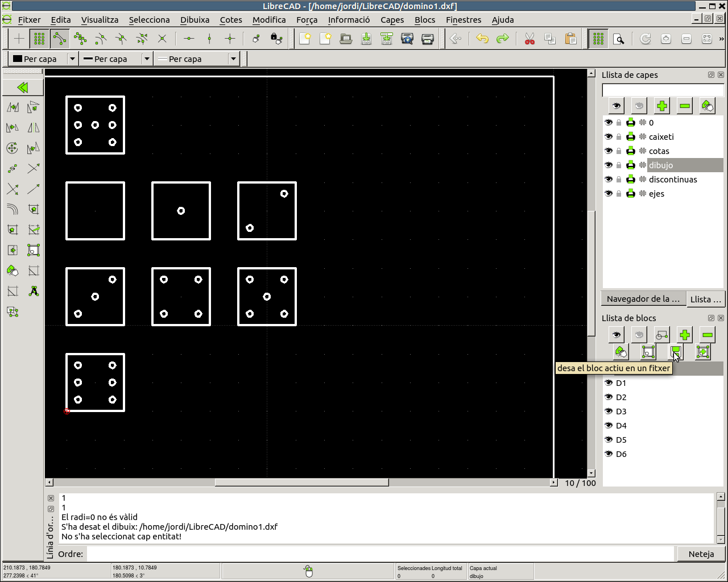Open the Dibuixa menu

195,19
